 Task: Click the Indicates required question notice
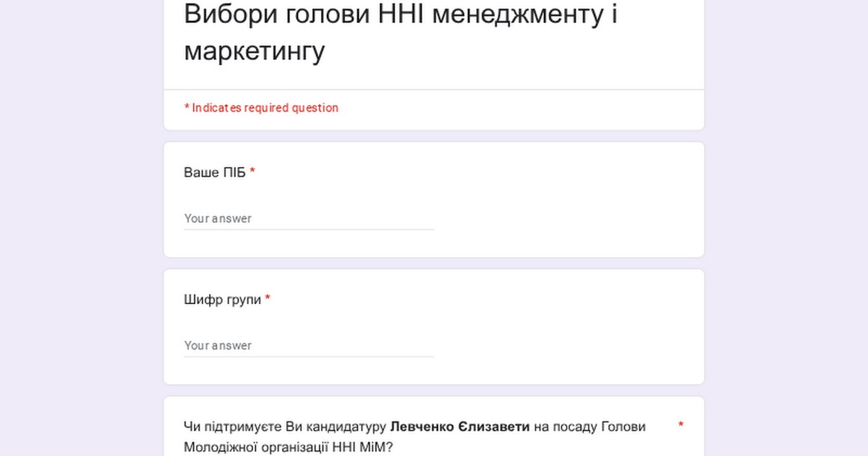[x=261, y=108]
